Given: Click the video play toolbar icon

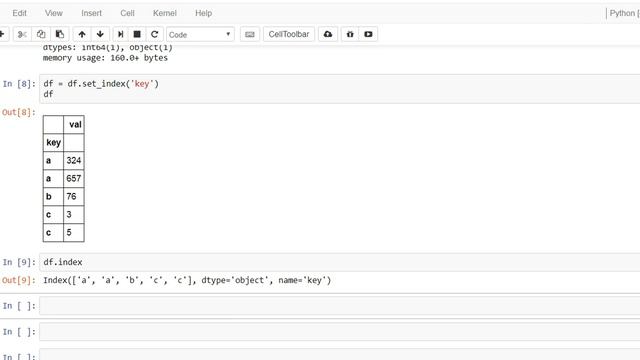Looking at the screenshot, I should point(368,34).
